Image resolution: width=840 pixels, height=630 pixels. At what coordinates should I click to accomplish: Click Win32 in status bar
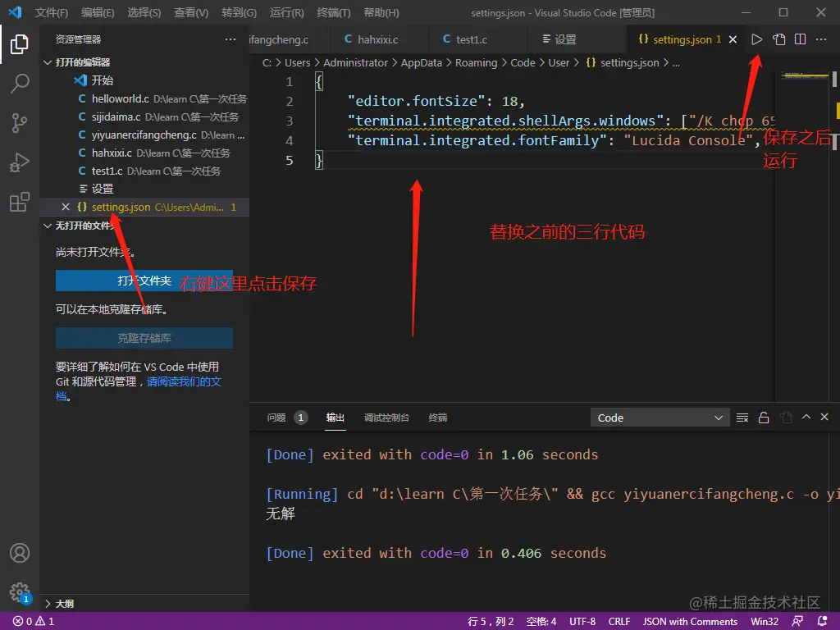[x=765, y=622]
